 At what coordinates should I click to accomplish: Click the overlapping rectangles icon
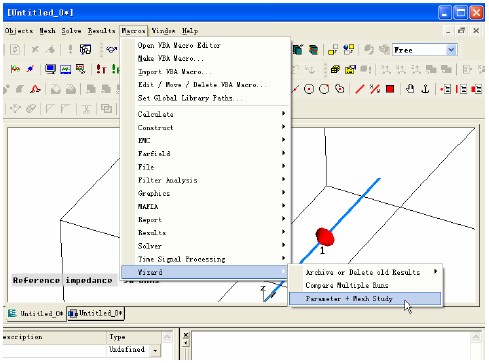[x=106, y=108]
